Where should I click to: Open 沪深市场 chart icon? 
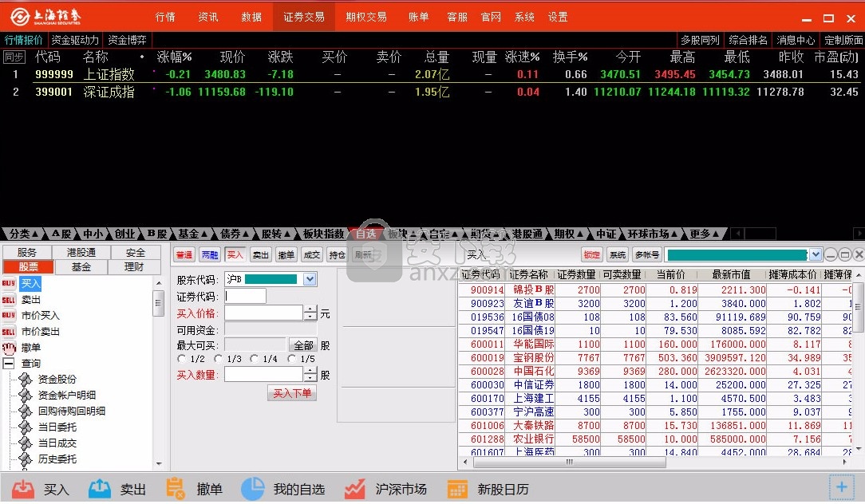click(x=355, y=489)
